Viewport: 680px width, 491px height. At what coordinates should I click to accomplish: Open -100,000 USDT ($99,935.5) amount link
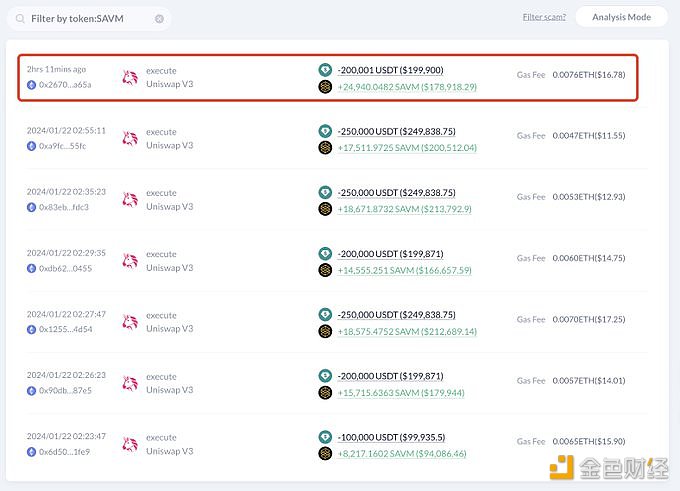391,438
